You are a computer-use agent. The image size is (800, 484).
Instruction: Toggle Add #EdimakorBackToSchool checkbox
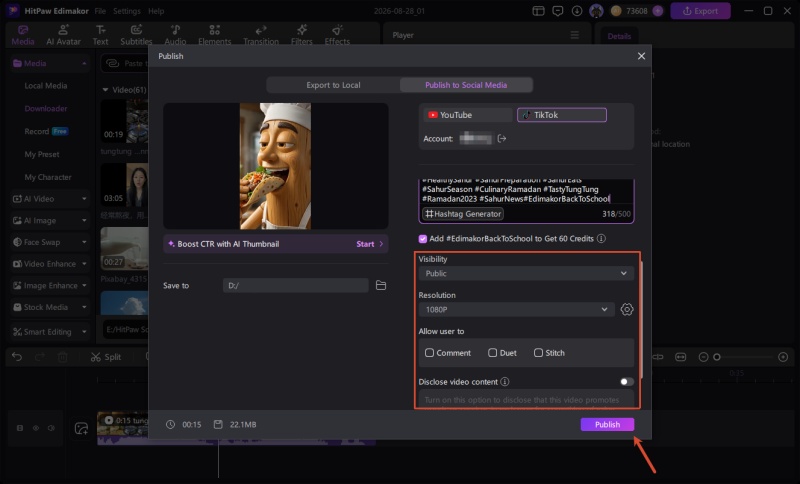click(x=422, y=238)
